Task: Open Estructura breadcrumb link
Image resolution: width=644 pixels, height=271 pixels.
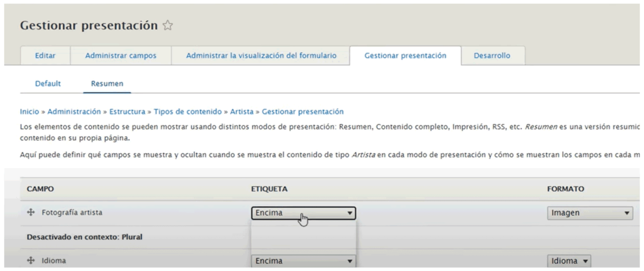Action: [x=127, y=112]
